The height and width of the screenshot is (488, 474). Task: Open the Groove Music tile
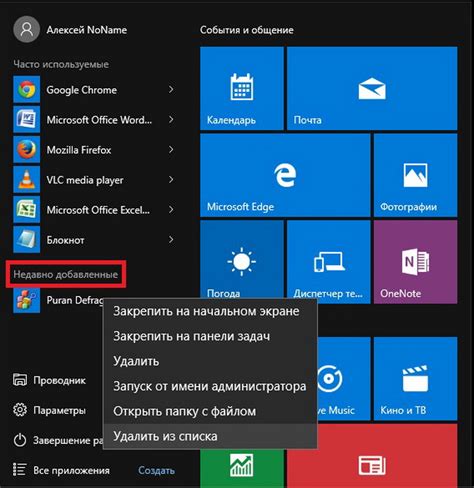343,378
